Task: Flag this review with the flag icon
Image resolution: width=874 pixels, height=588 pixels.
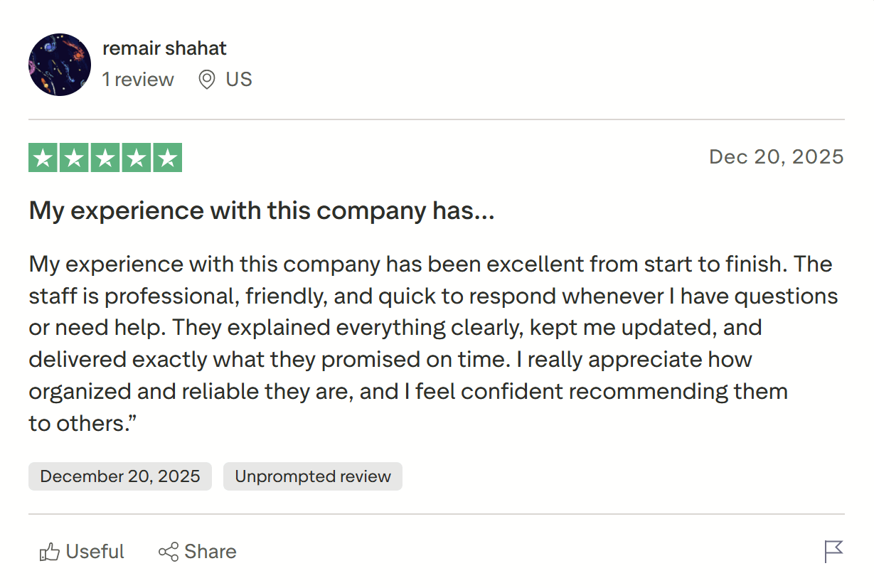Action: tap(833, 552)
